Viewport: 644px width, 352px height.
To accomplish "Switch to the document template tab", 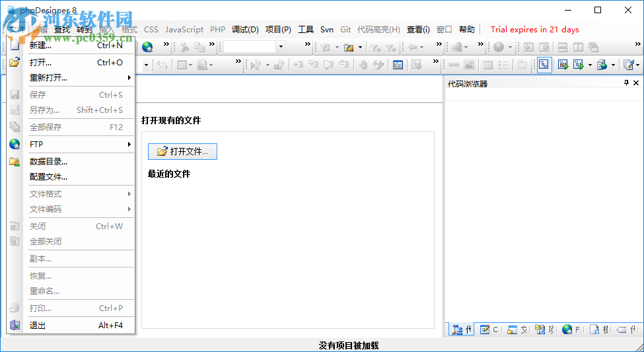I will [599, 330].
